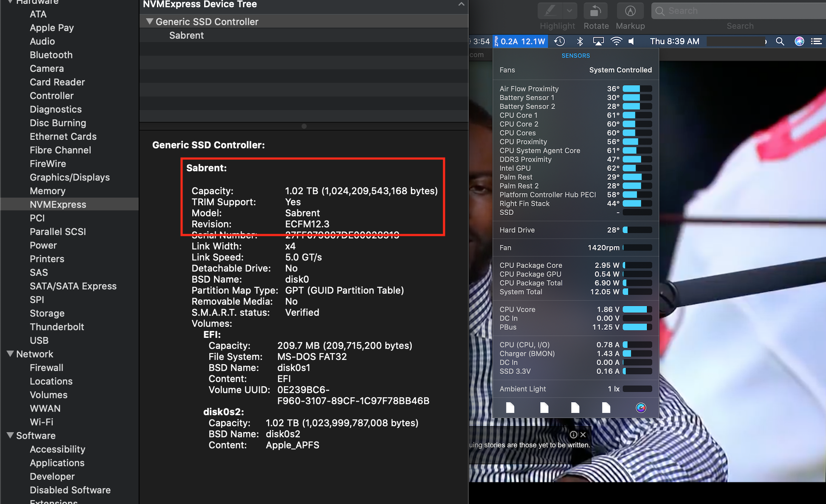Click the Bluetooth status icon
The image size is (826, 504).
tap(579, 41)
